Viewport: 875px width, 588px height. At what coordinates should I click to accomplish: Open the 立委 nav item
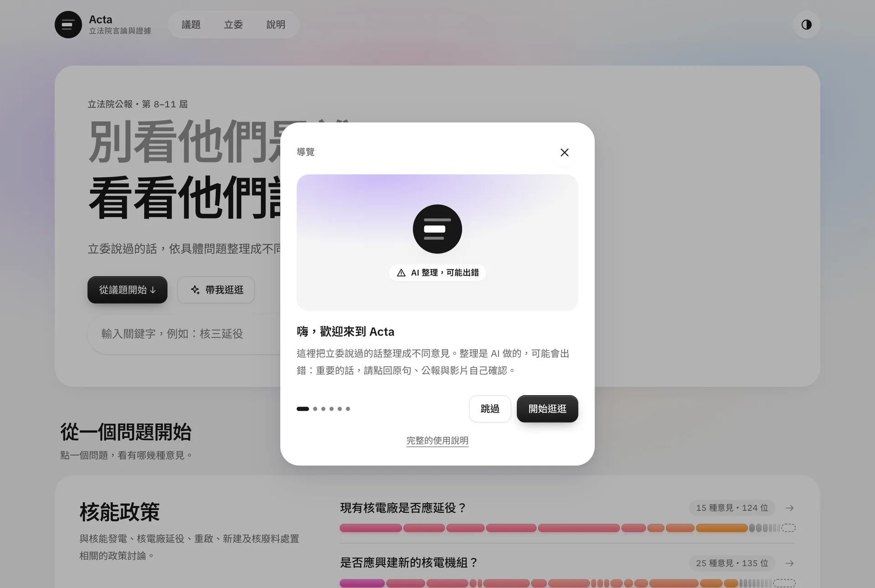pos(233,25)
